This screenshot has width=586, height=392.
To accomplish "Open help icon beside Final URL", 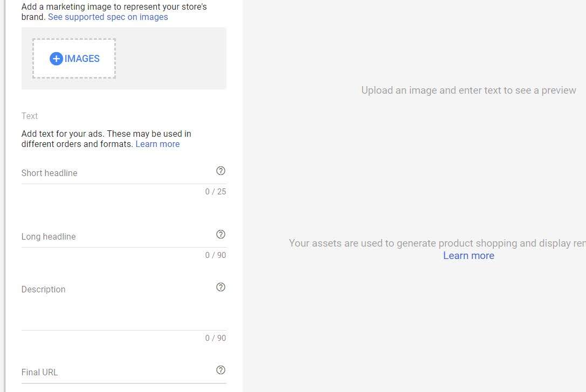I will [221, 370].
